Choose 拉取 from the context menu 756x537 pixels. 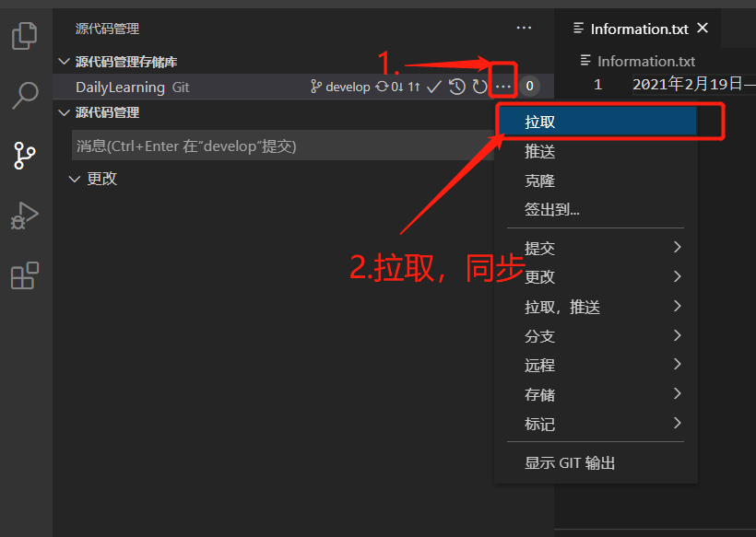click(596, 122)
